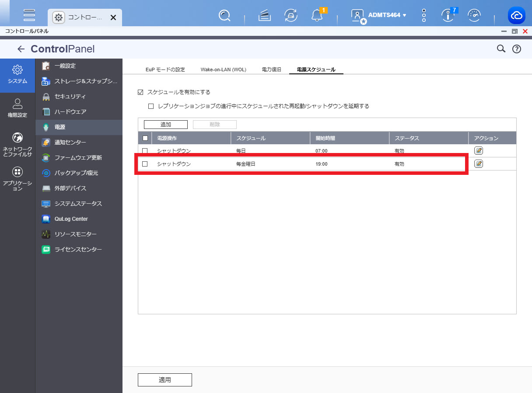The width and height of the screenshot is (532, 393).
Task: Click the 適用 (Apply) button
Action: point(165,380)
